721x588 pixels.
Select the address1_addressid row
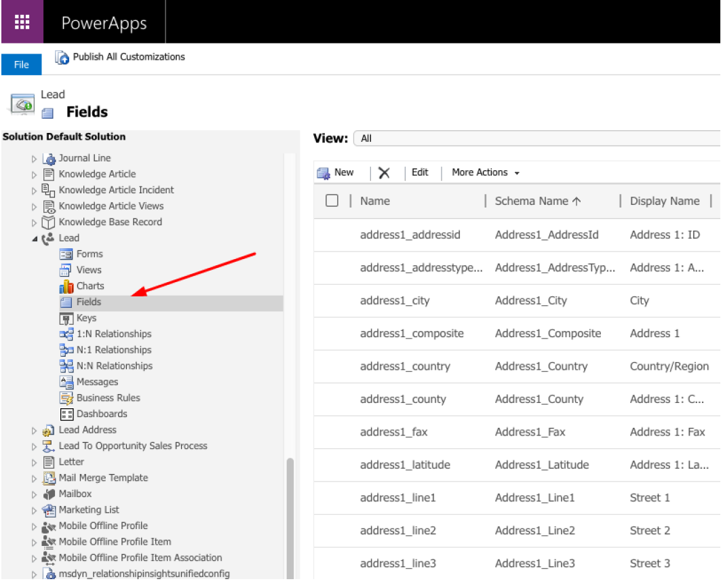coord(517,235)
